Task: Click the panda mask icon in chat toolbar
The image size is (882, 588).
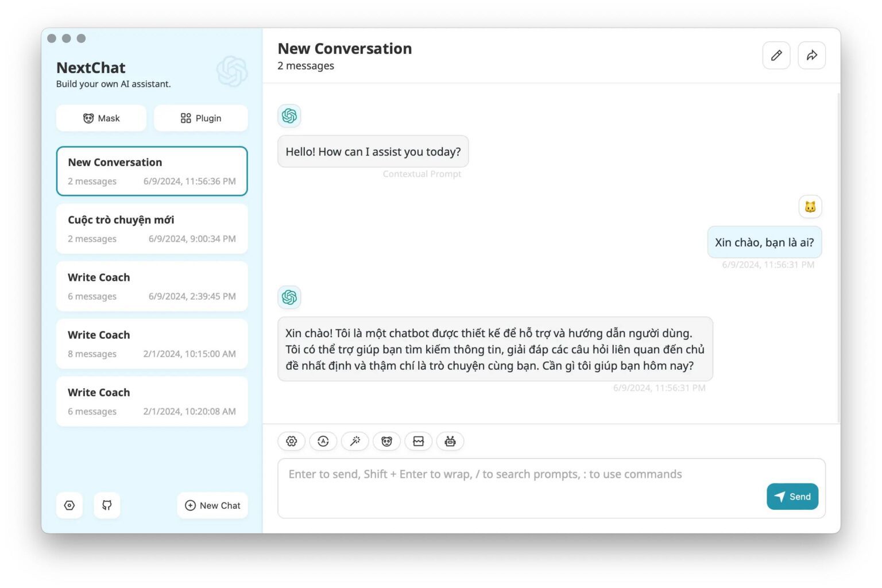Action: (x=387, y=441)
